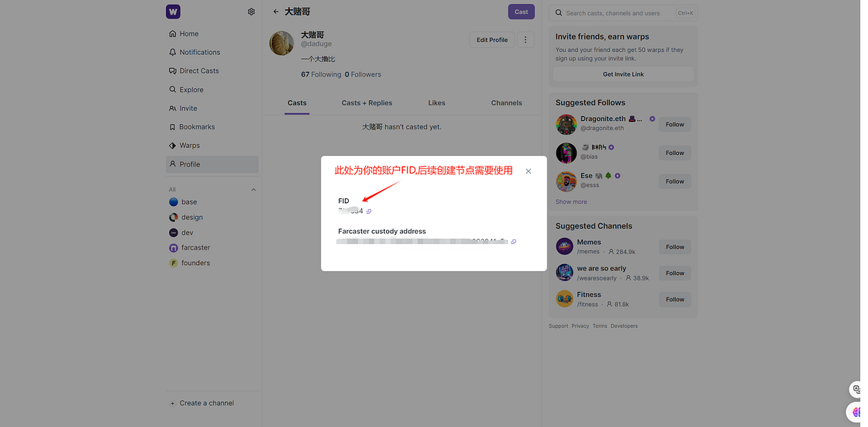The image size is (868, 427).
Task: Close the FID dialog
Action: [529, 171]
